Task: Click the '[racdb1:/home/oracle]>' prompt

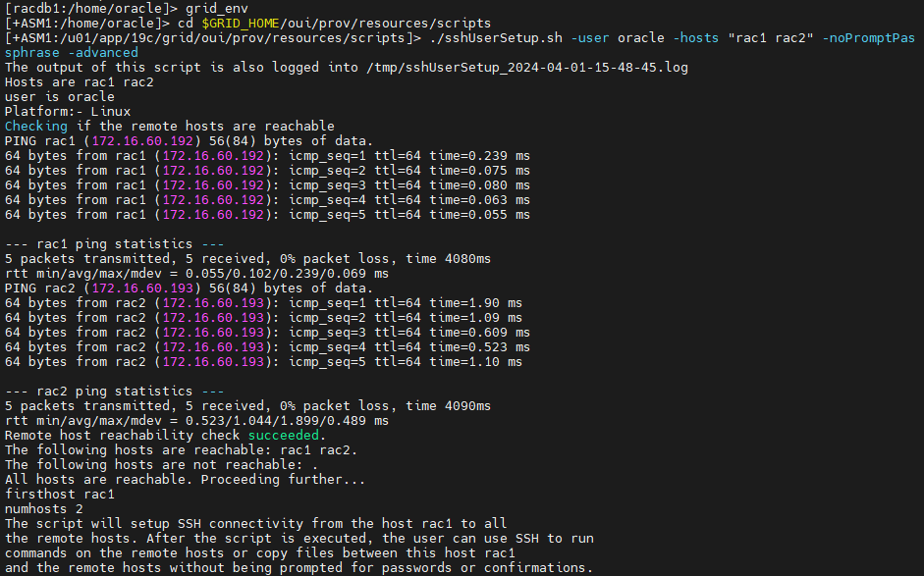Action: point(91,9)
